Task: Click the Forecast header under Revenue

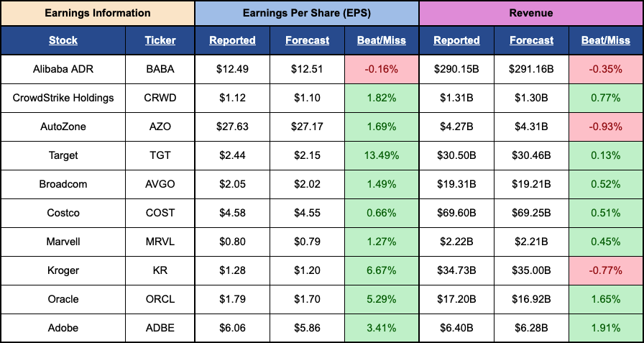Action: pos(531,40)
